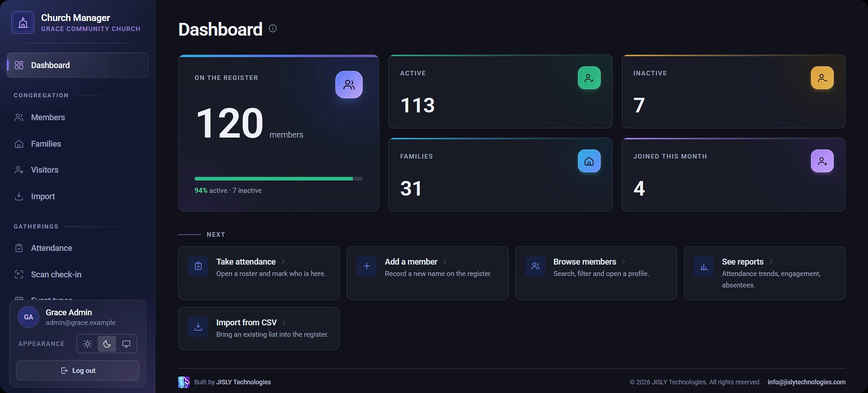Click the Add a member plus icon

pyautogui.click(x=367, y=266)
